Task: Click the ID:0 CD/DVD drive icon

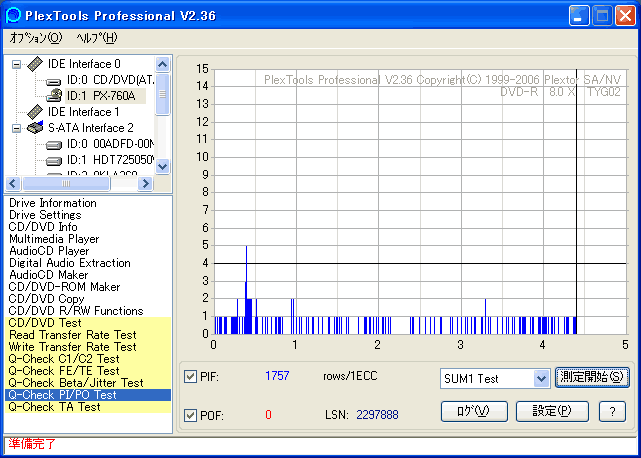Action: (x=54, y=80)
